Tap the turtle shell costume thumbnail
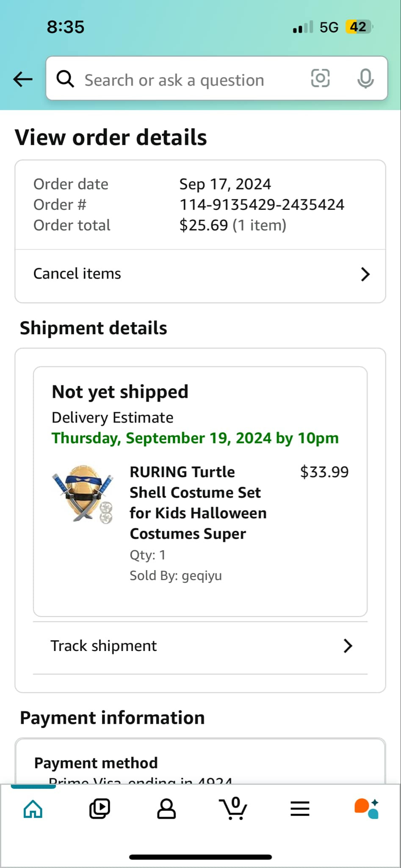Screen dimensions: 401x868 coord(83,494)
